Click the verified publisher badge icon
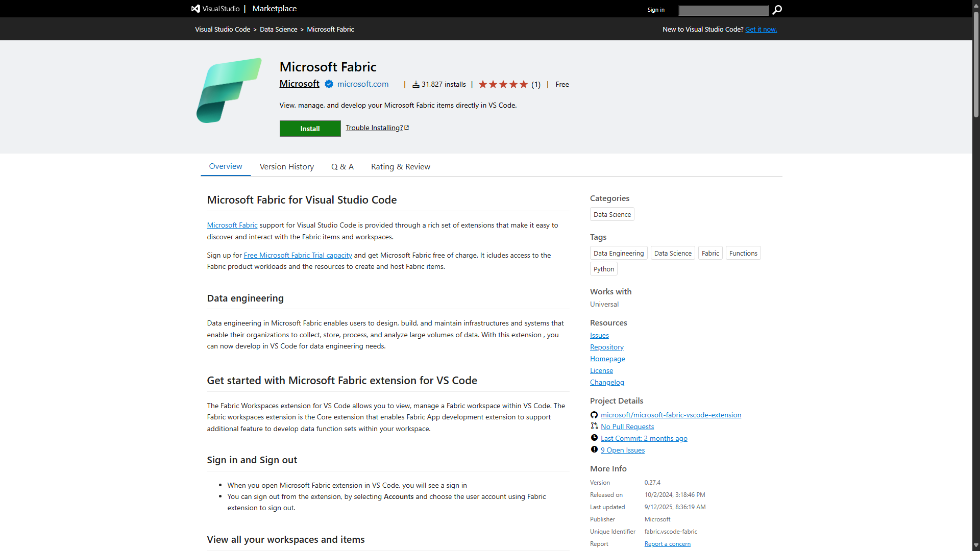 point(329,84)
